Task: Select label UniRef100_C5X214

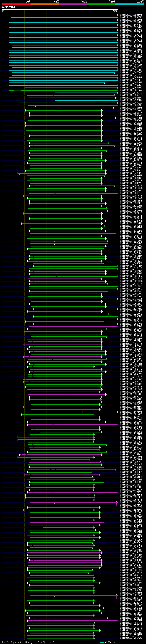Action: [131, 53]
